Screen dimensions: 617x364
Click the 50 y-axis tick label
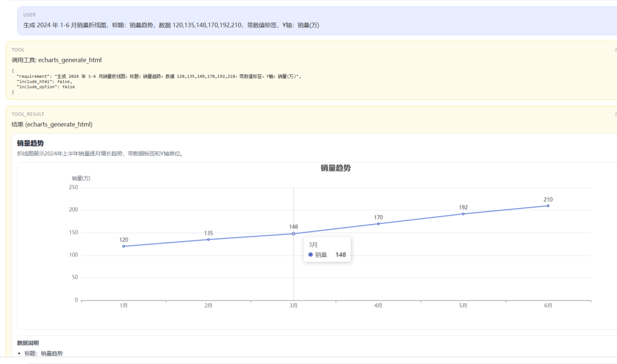tap(75, 277)
